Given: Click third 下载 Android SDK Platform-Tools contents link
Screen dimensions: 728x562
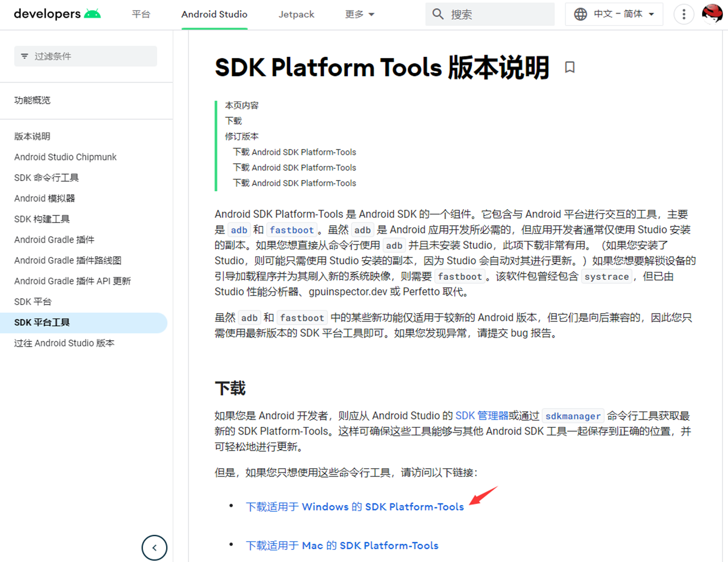Looking at the screenshot, I should click(x=294, y=183).
